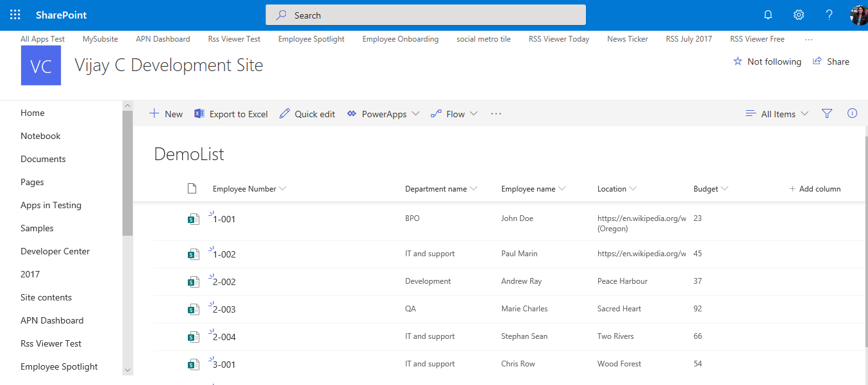
Task: Click the help question mark icon
Action: [x=829, y=15]
